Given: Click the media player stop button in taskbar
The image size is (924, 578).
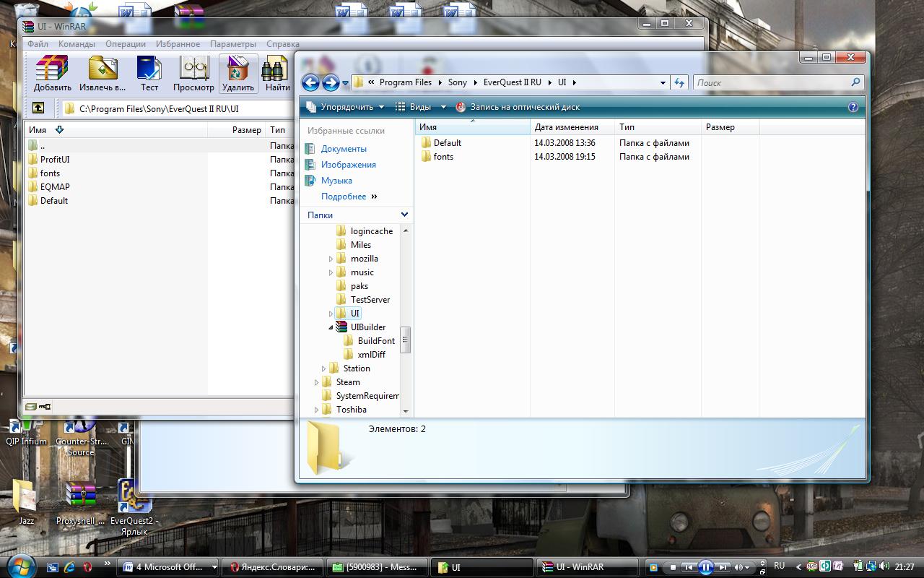Looking at the screenshot, I should pyautogui.click(x=673, y=567).
